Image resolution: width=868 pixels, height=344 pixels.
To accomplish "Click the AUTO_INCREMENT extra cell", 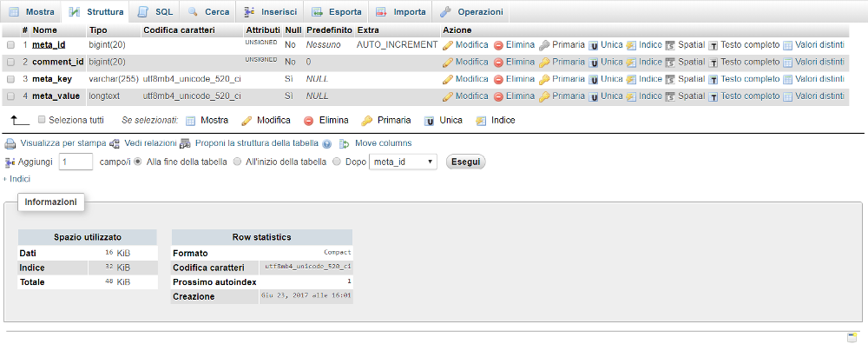I will [x=398, y=45].
